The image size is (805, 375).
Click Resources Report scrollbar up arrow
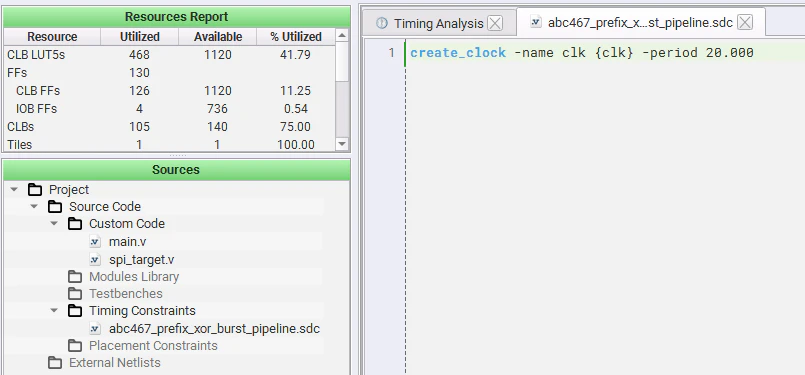[342, 36]
